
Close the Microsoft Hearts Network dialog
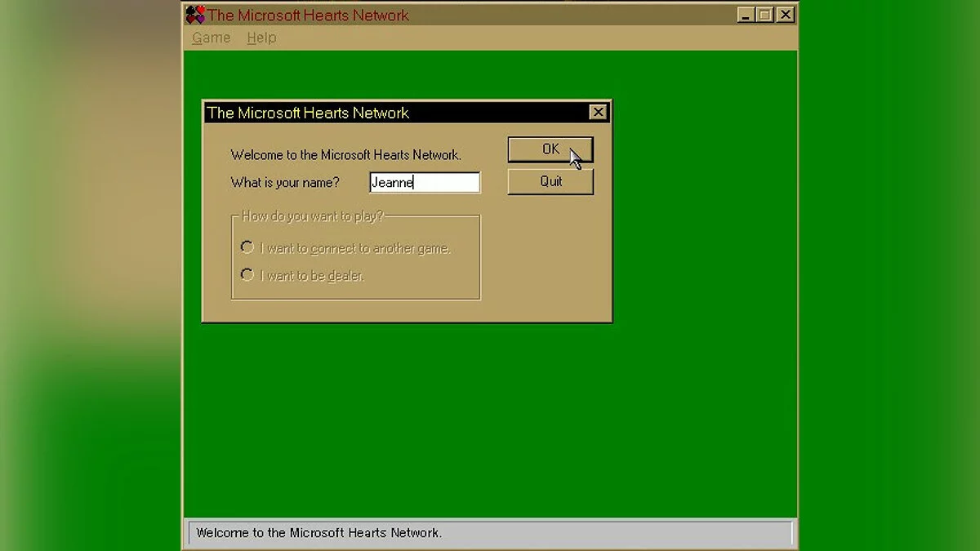tap(598, 113)
